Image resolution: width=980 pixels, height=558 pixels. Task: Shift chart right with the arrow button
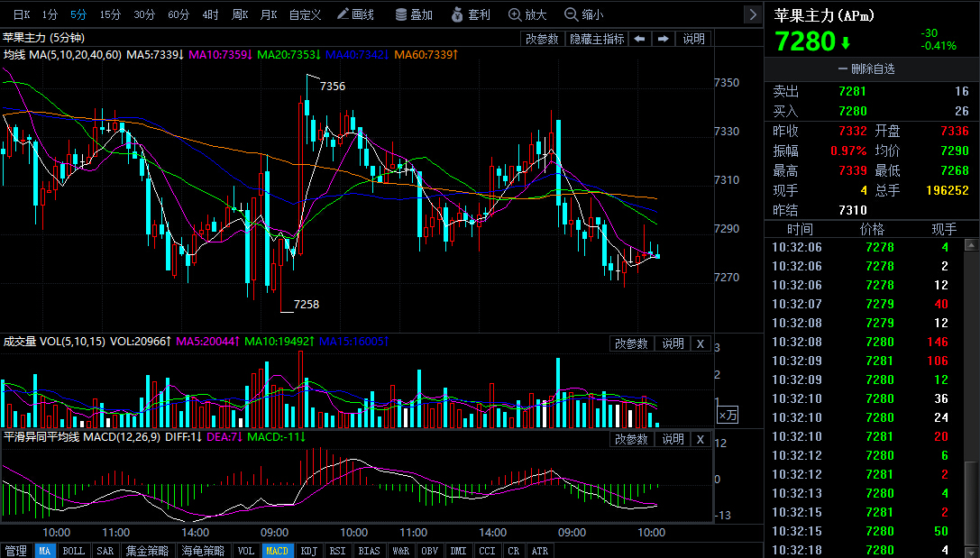664,39
